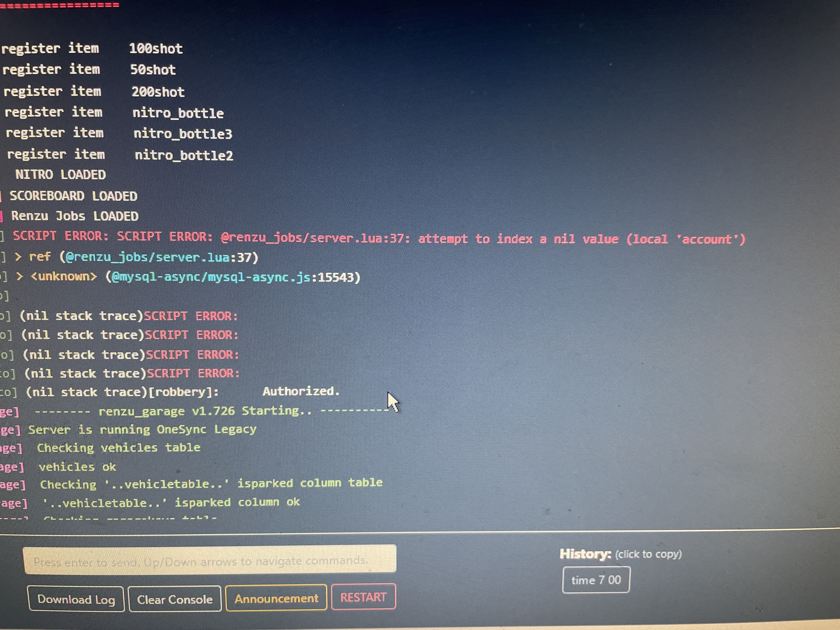Click the '[robbery]: Authorized.' line
This screenshot has width=840, height=630.
tap(183, 391)
